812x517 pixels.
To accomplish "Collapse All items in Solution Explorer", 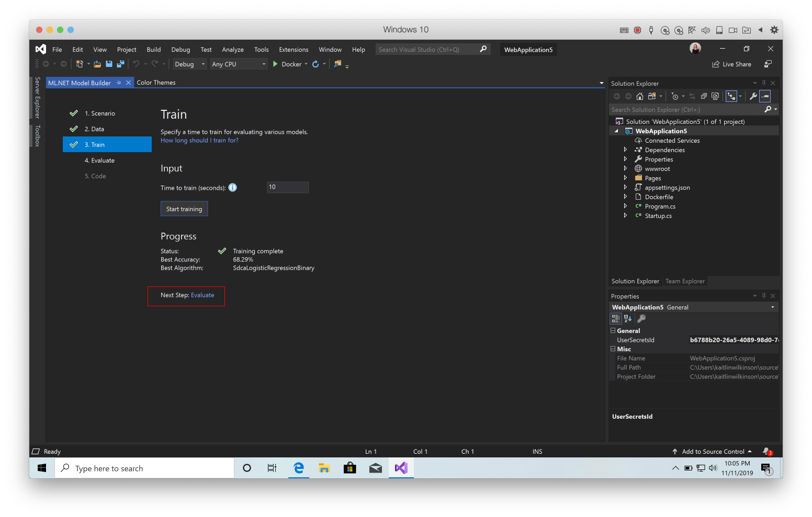I will pyautogui.click(x=703, y=96).
